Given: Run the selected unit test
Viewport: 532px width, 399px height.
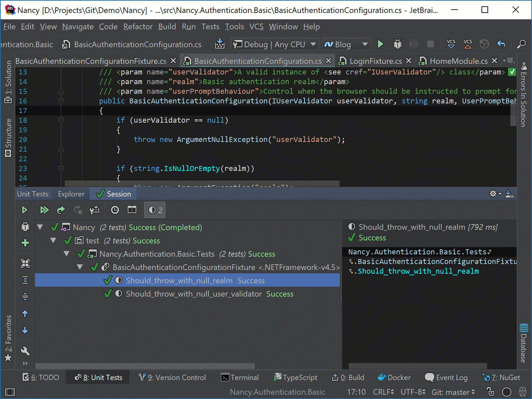Looking at the screenshot, I should pos(25,210).
